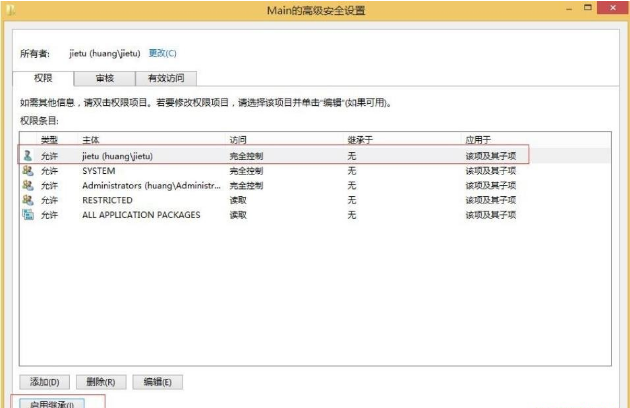This screenshot has width=630, height=408.
Task: Switch to the 权限 tab
Action: pyautogui.click(x=43, y=78)
